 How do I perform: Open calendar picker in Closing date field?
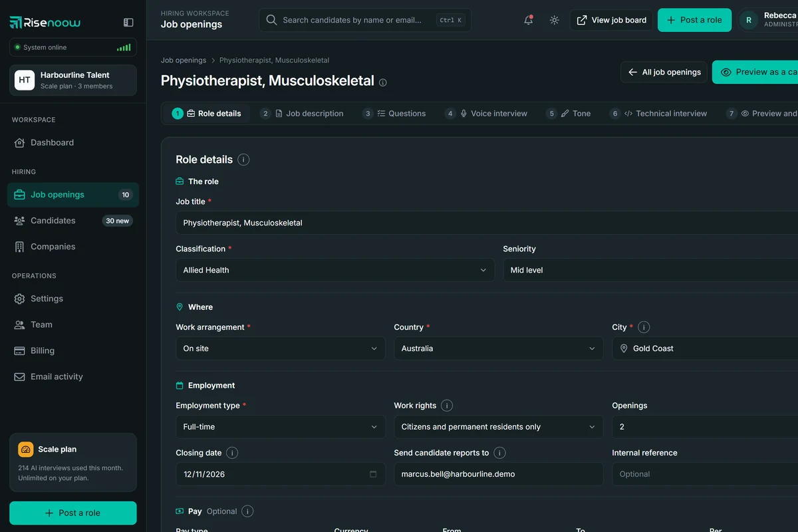[x=373, y=474]
